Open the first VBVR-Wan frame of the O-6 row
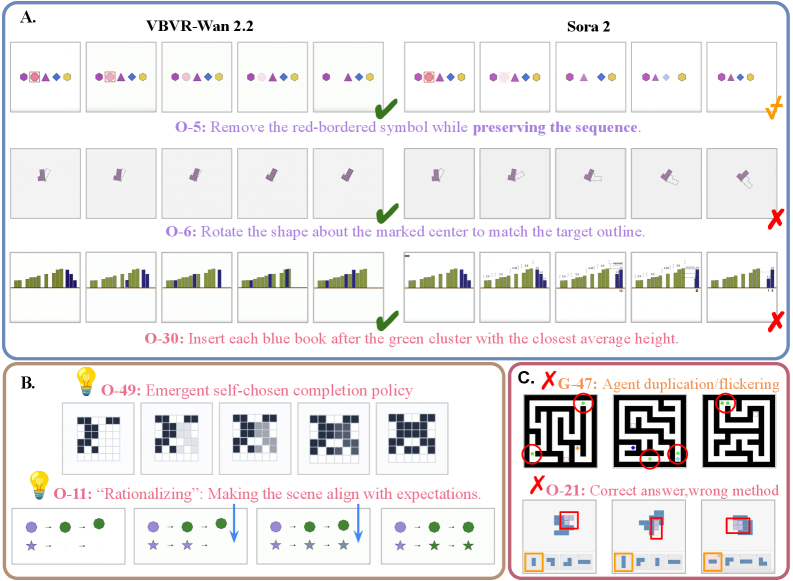793x581 pixels. point(46,184)
